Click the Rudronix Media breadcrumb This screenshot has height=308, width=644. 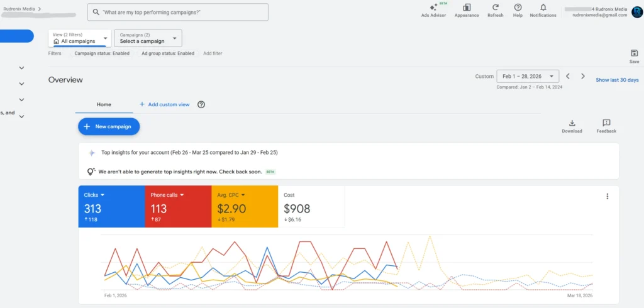click(19, 8)
